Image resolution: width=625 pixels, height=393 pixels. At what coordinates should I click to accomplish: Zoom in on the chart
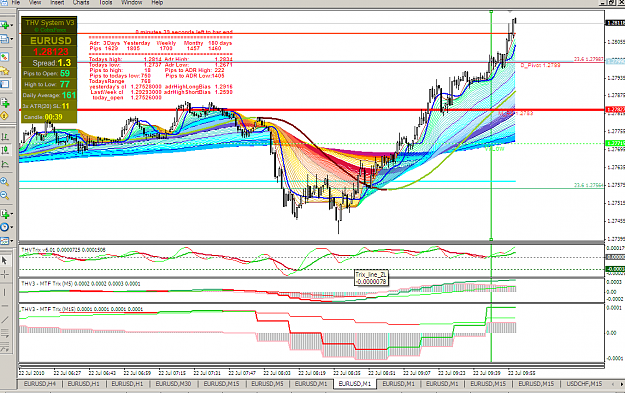pyautogui.click(x=4, y=182)
